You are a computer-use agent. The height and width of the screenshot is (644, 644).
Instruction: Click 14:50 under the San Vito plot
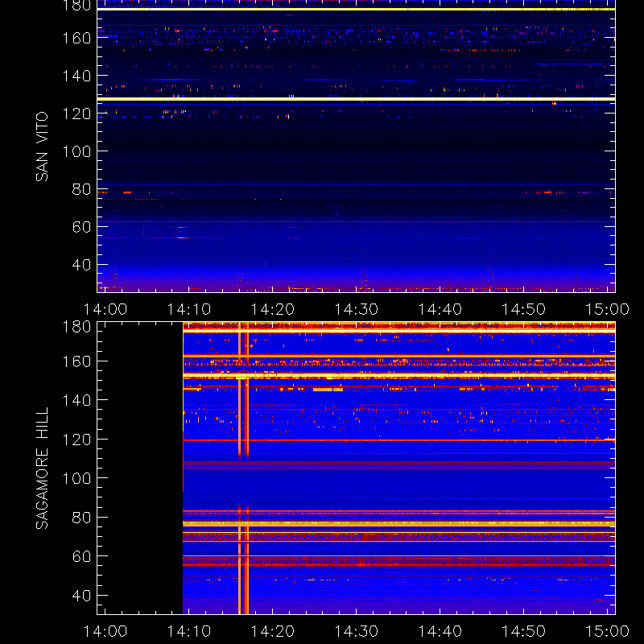pos(524,309)
